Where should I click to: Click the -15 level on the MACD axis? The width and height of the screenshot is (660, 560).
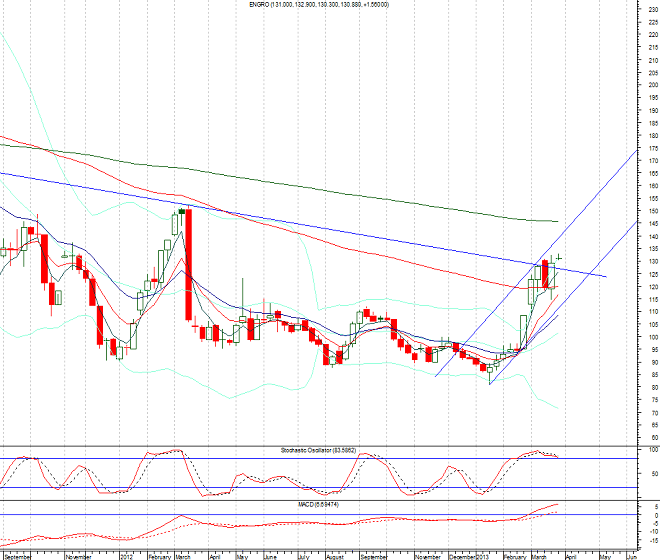tap(652, 539)
